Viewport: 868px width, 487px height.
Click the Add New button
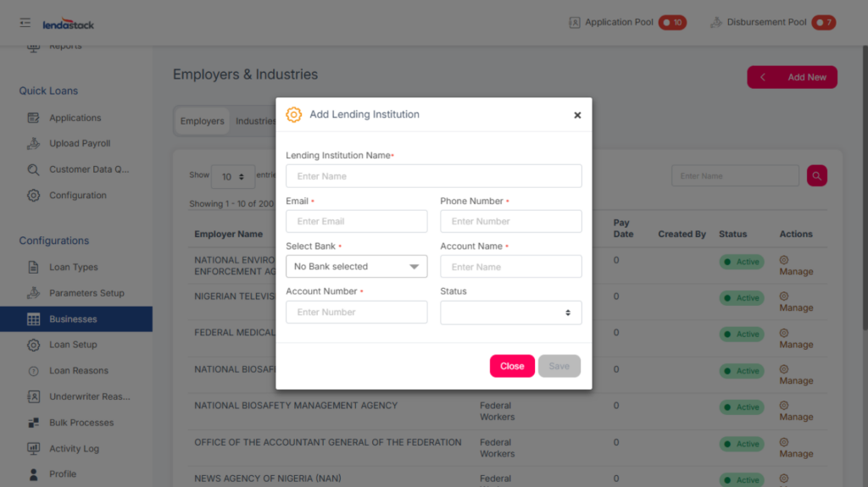pyautogui.click(x=792, y=77)
